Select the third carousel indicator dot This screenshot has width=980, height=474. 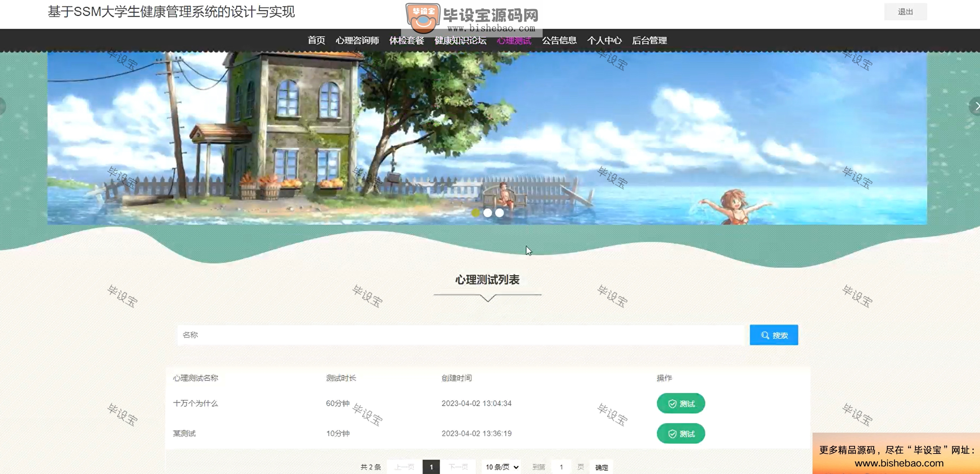[x=500, y=213]
